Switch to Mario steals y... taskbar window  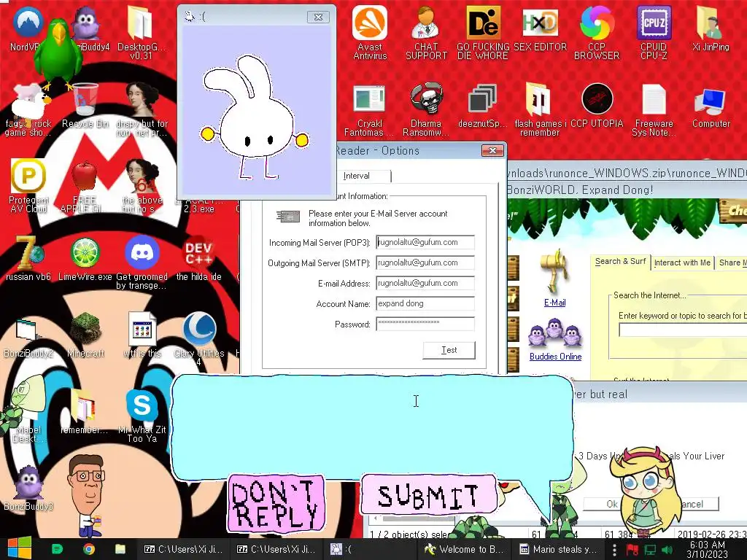point(558,549)
